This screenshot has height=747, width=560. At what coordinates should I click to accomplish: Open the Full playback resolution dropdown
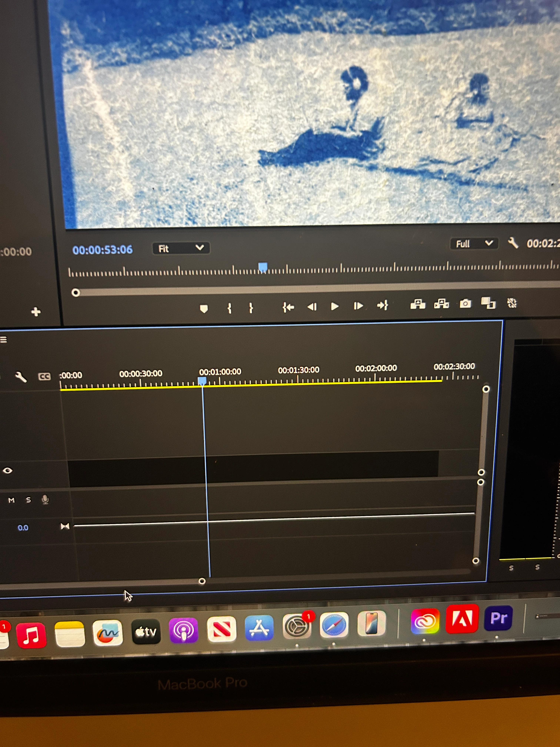(x=474, y=243)
